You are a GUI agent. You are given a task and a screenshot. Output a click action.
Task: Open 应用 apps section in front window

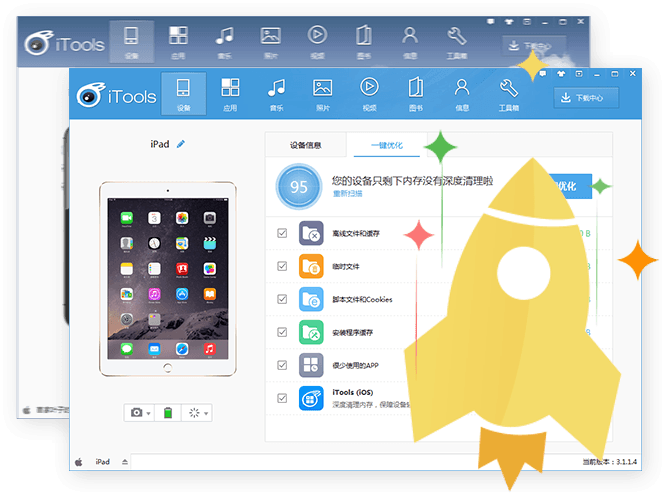tap(230, 94)
